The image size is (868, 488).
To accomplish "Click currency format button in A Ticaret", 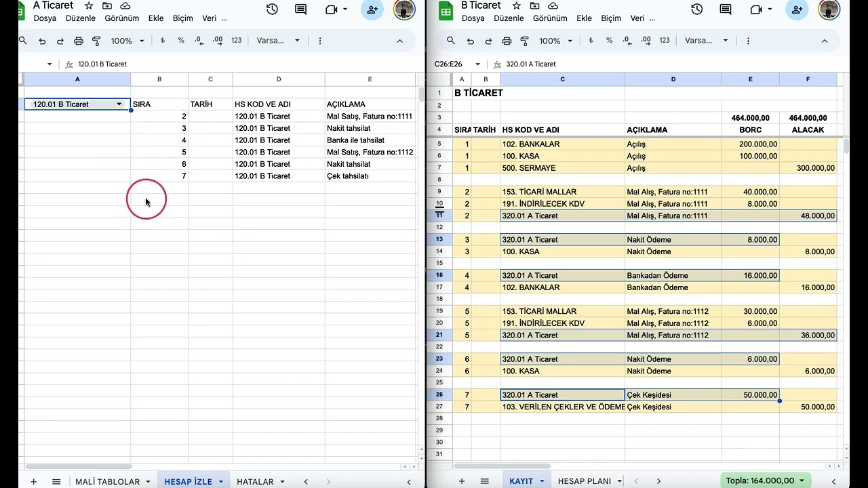I will coord(163,41).
